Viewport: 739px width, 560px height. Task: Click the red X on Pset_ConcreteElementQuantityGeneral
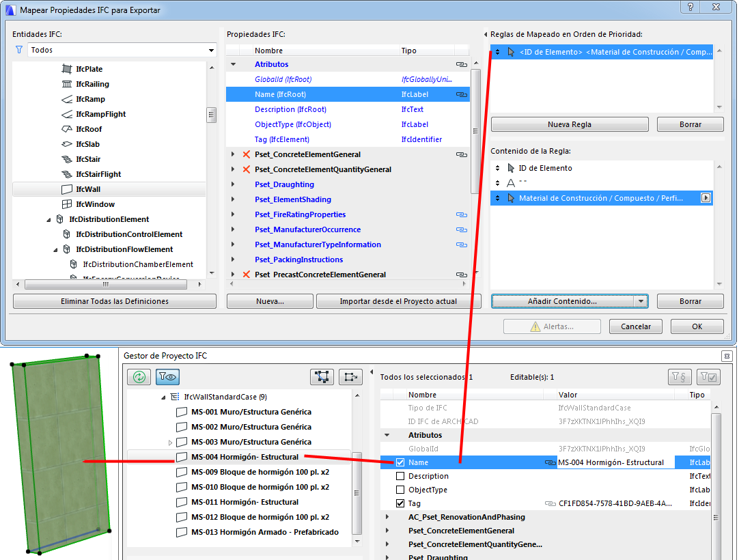246,169
